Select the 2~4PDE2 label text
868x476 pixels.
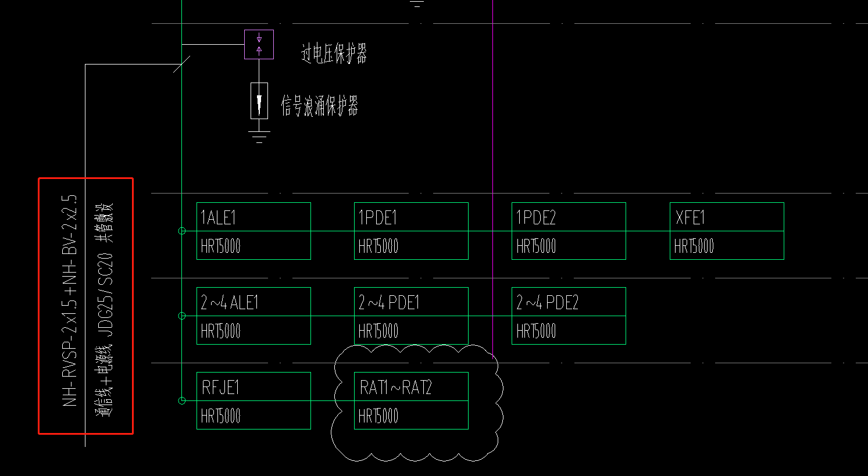tap(547, 302)
